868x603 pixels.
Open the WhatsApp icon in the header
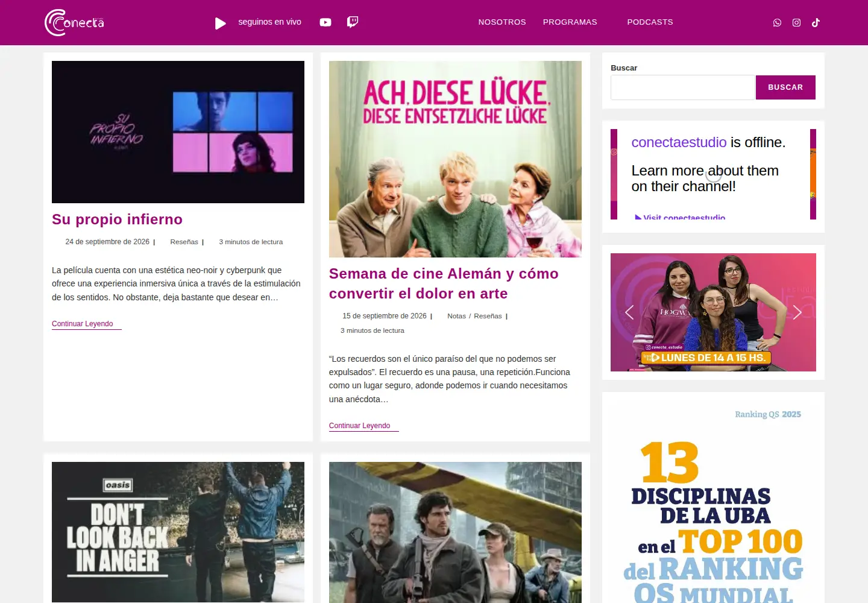point(777,22)
